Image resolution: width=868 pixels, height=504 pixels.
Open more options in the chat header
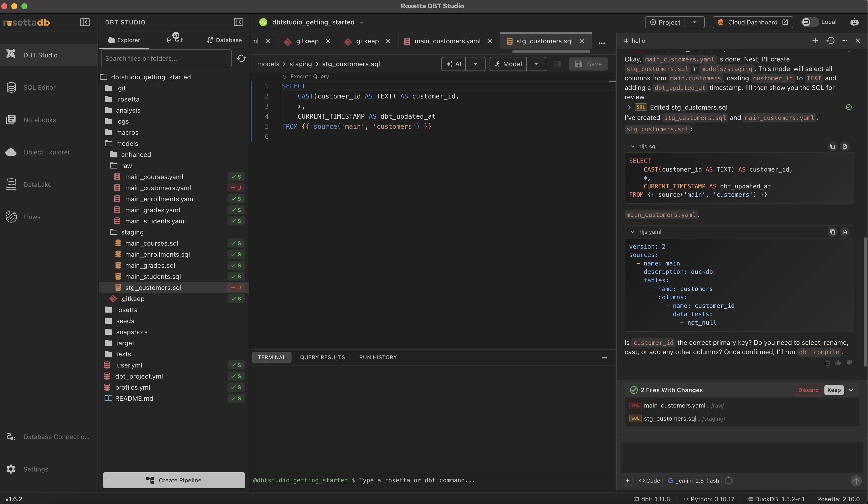845,41
